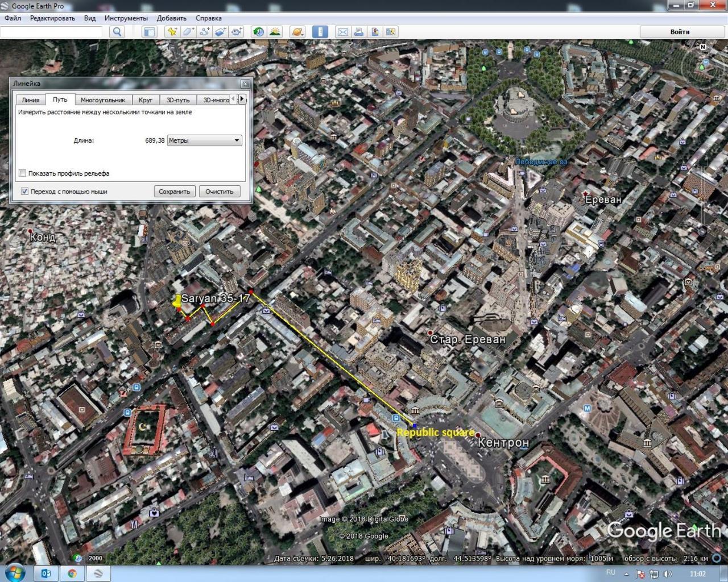Enable 'Показать профиль рельефа' checkbox
728x582 pixels.
click(23, 173)
